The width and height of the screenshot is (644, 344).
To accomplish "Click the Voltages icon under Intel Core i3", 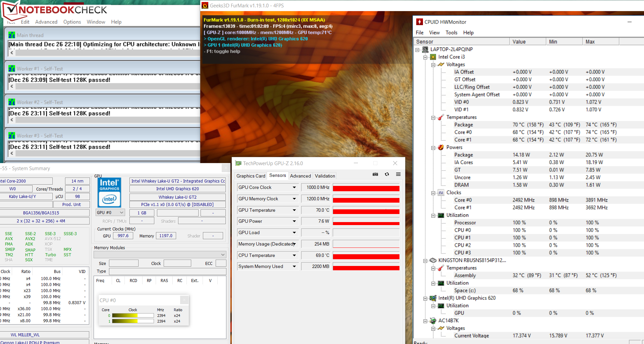I will click(x=441, y=64).
